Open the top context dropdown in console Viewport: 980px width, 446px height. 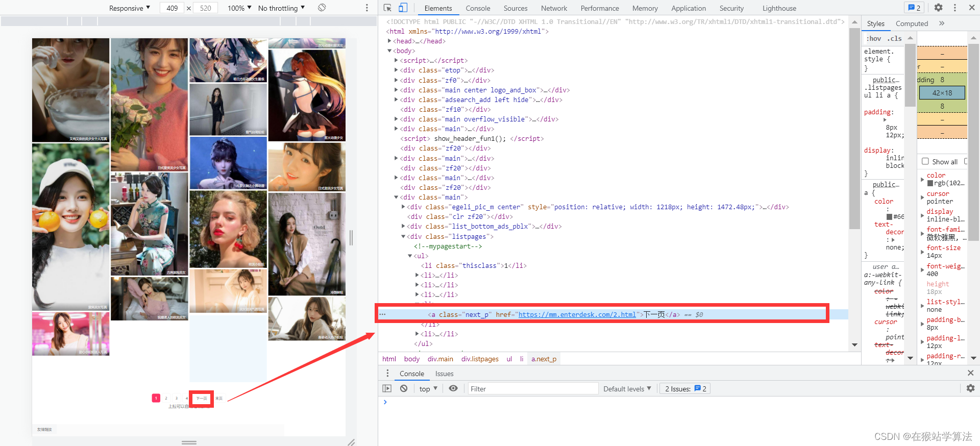click(x=428, y=389)
